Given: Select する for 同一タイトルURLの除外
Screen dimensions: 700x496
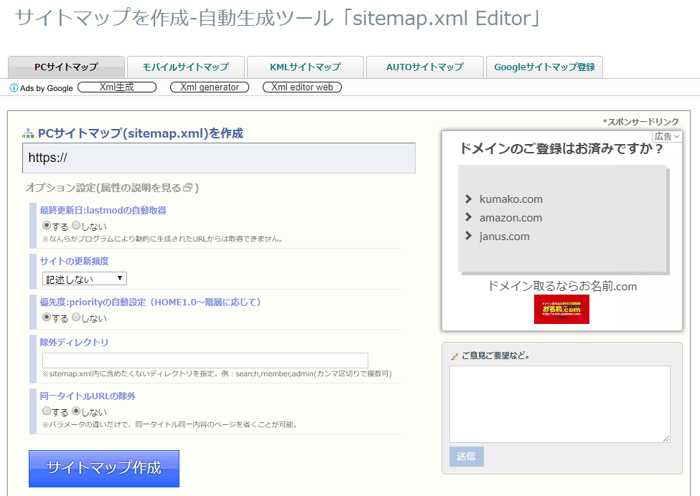Looking at the screenshot, I should point(46,410).
